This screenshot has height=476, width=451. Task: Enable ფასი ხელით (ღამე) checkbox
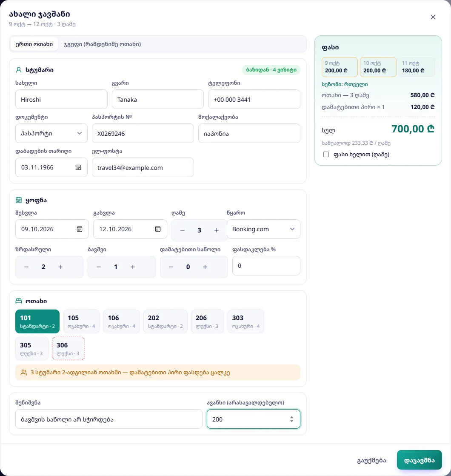click(x=326, y=154)
